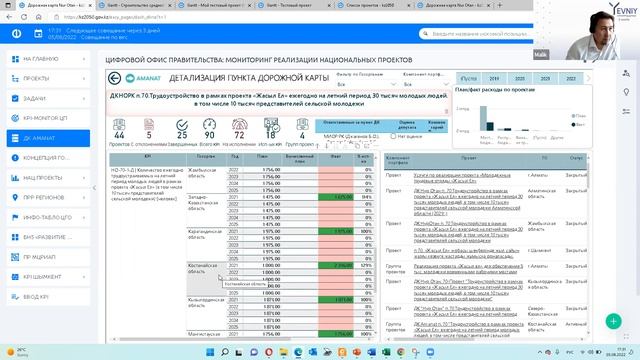
Task: Click the taskbar Search magnifier icon
Action: coord(225,352)
